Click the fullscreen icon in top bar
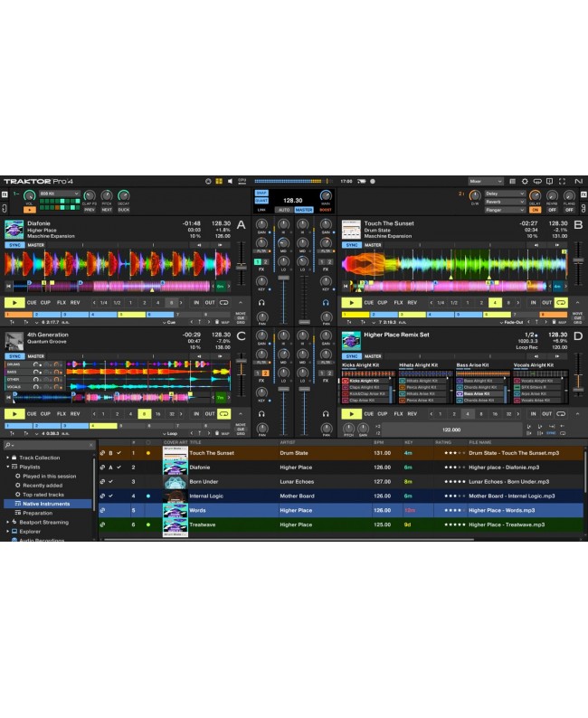This screenshot has height=718, width=588. 562,182
